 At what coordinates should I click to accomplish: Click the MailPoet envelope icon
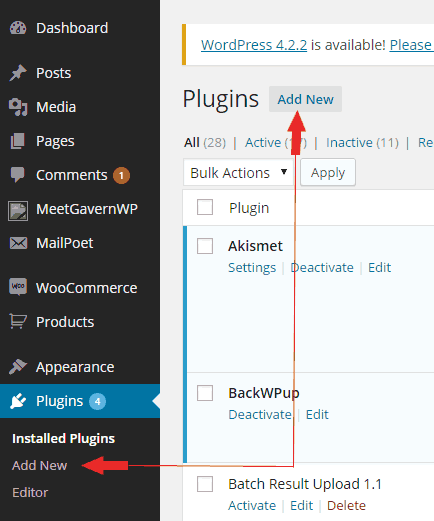click(18, 243)
